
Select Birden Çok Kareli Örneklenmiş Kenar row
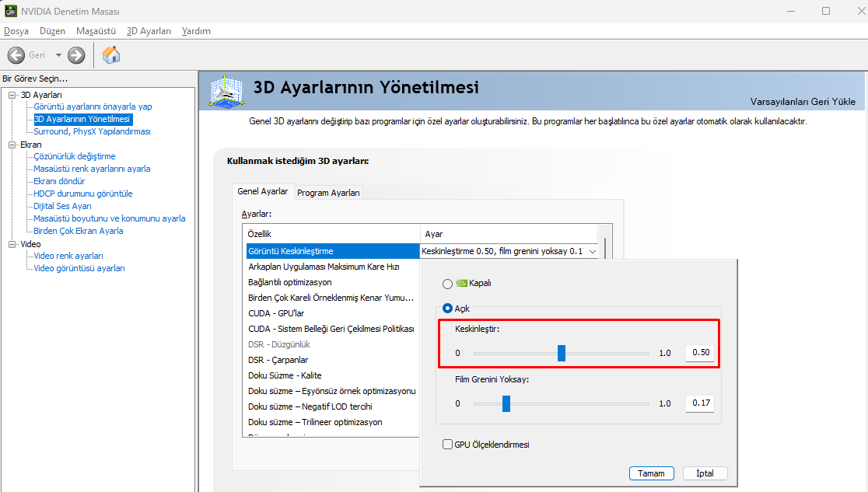333,298
